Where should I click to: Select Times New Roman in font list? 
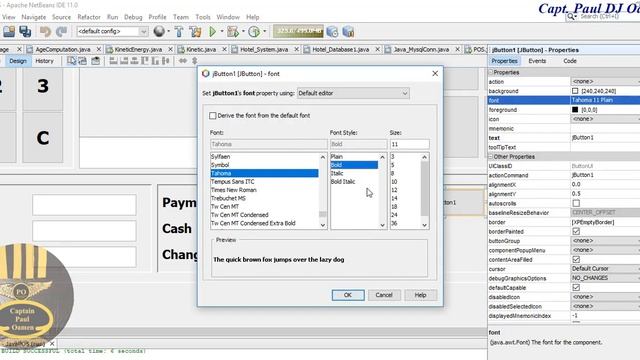tap(233, 190)
